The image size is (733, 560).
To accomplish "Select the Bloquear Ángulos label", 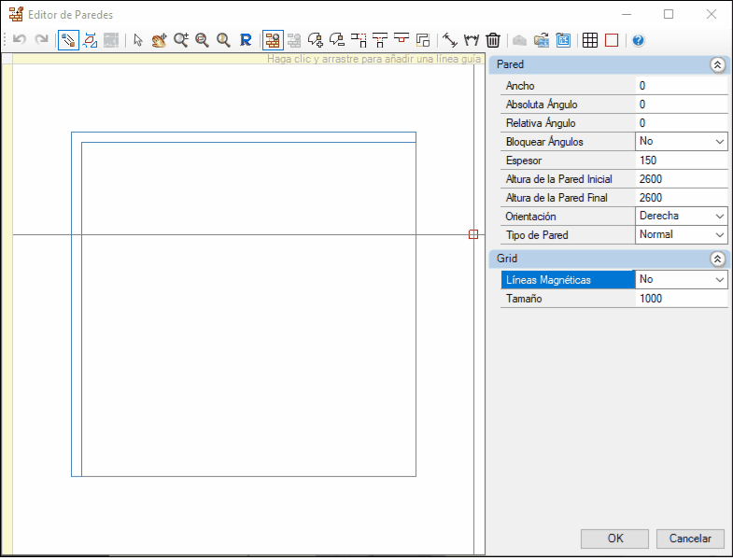I will click(x=544, y=142).
